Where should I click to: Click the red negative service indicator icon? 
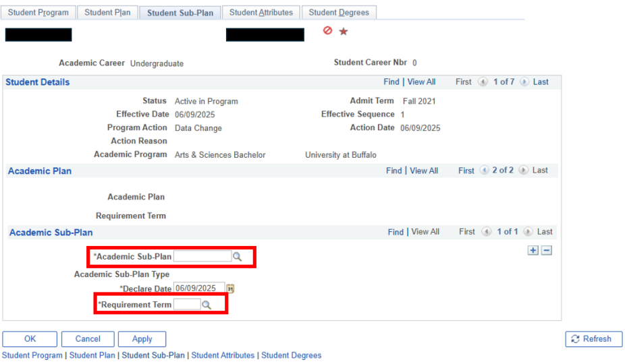[x=327, y=30]
